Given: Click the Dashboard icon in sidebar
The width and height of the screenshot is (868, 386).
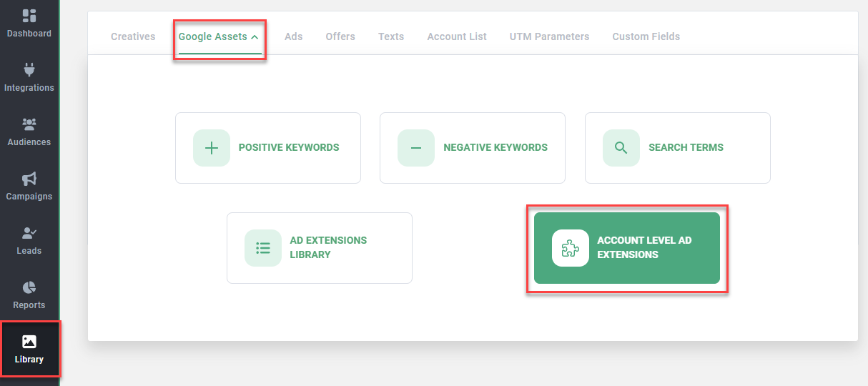Looking at the screenshot, I should tap(29, 16).
